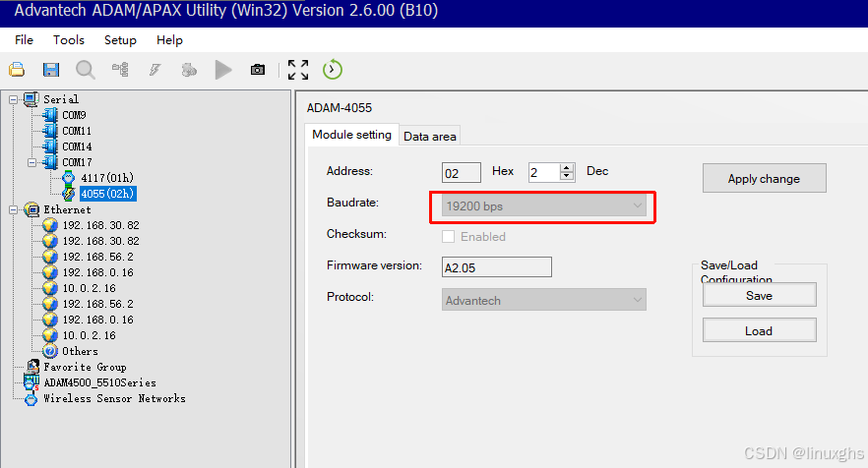
Task: Click the 4055(02h) module icon
Action: (x=69, y=194)
